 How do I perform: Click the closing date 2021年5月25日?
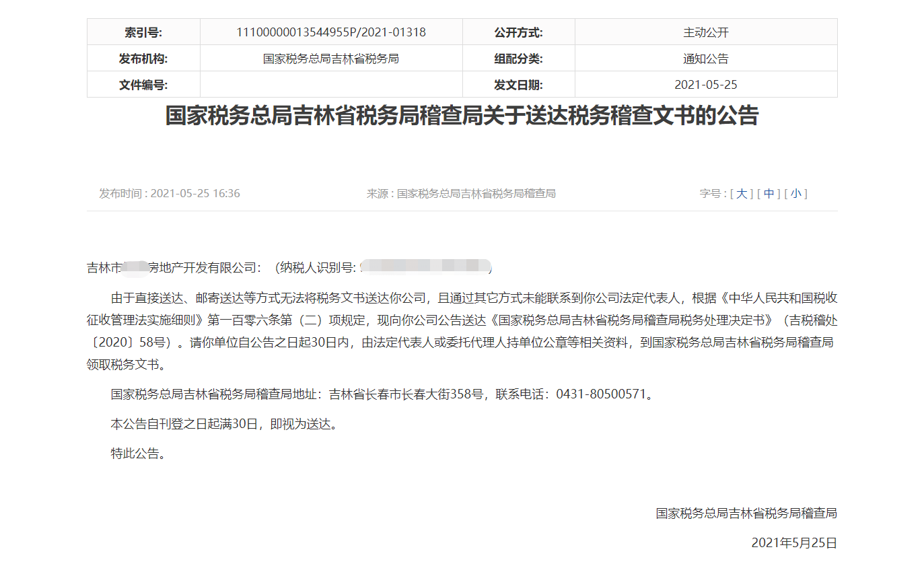pos(794,543)
